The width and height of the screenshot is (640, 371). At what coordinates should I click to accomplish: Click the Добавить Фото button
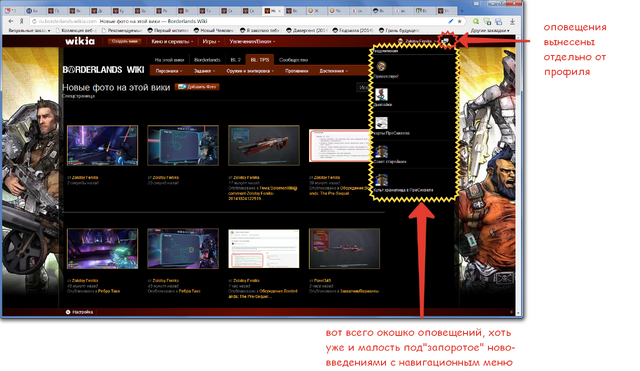tap(198, 87)
